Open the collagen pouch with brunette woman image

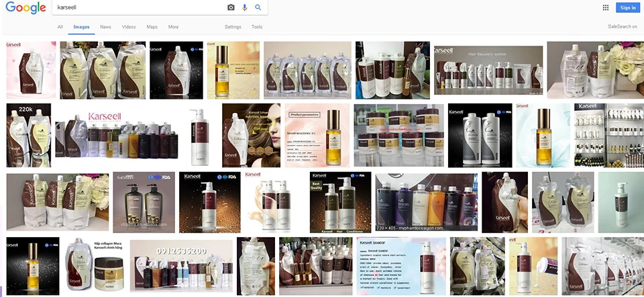[252, 135]
